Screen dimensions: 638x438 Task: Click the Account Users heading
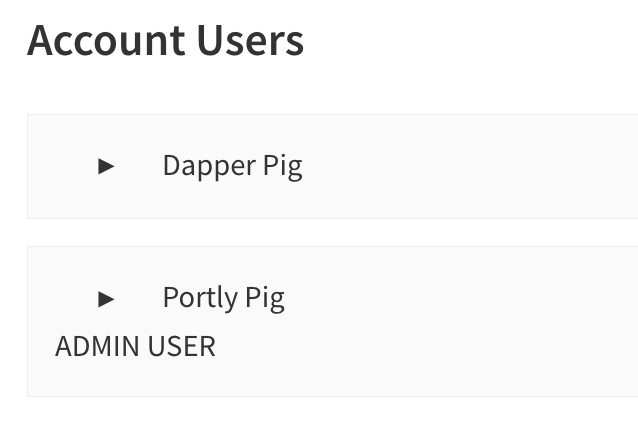point(165,41)
